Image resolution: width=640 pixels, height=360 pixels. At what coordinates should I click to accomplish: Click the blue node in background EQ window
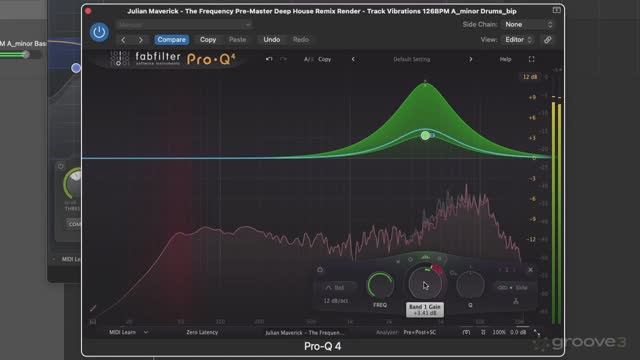coord(76,68)
